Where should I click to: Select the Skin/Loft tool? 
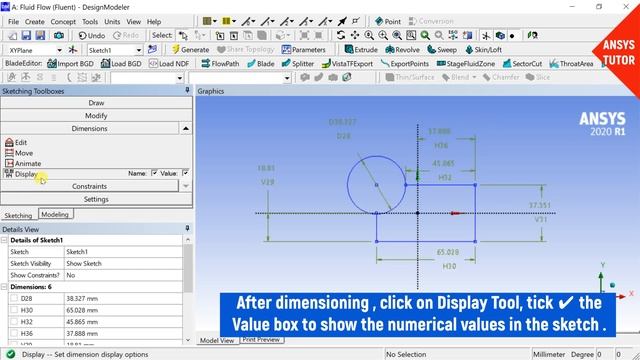tap(483, 49)
